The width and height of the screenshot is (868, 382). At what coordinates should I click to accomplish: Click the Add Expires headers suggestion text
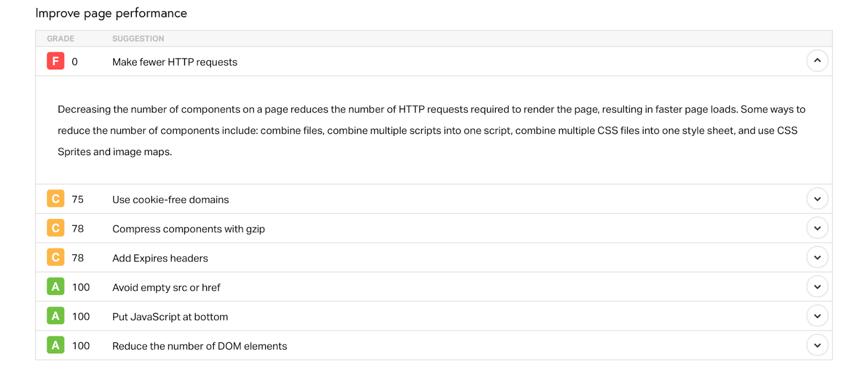(160, 258)
